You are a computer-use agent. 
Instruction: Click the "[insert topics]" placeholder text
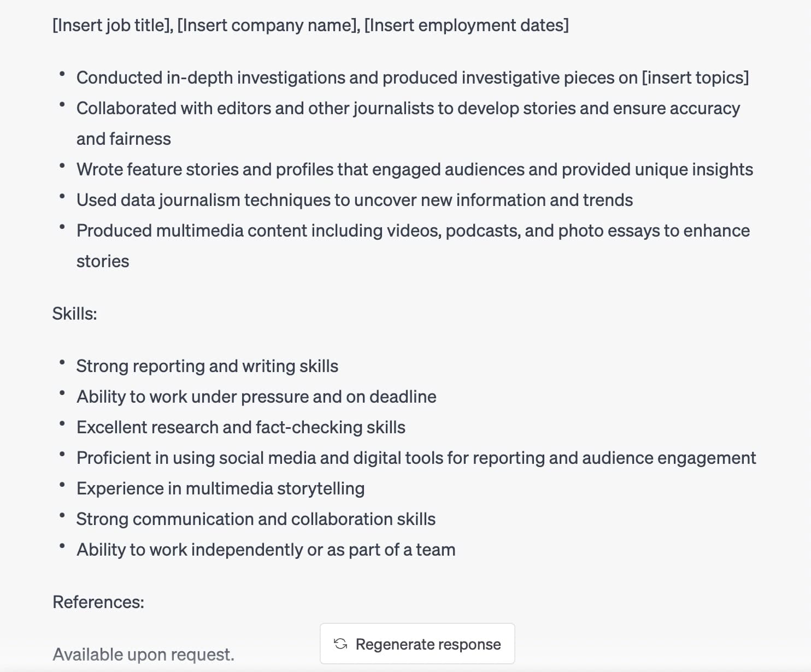695,78
